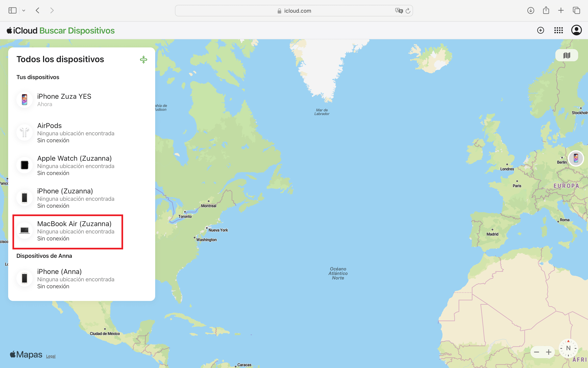Click the Todos los dispositivos heading
Screen dimensions: 588x368
pyautogui.click(x=60, y=59)
